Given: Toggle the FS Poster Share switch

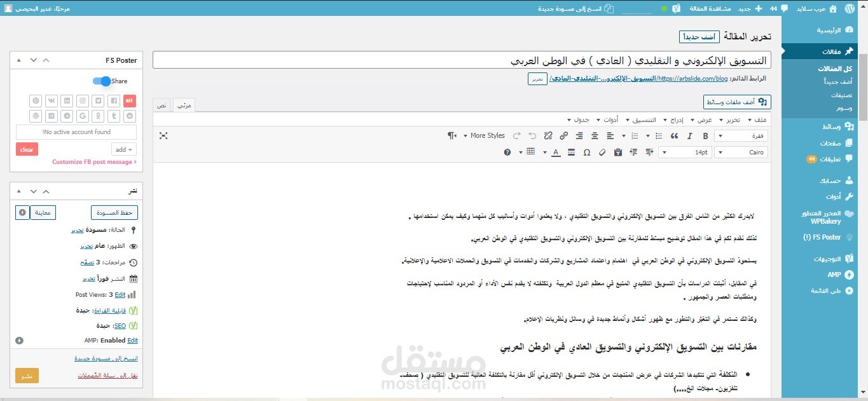Looking at the screenshot, I should pyautogui.click(x=102, y=81).
